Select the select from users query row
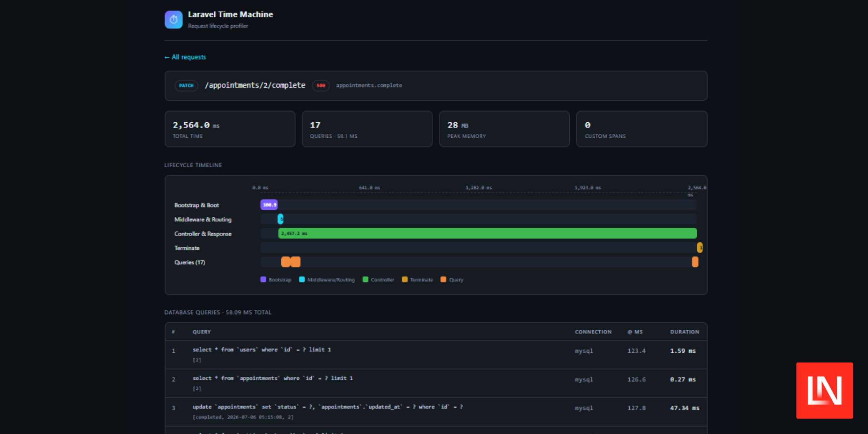This screenshot has width=868, height=434. pos(436,355)
